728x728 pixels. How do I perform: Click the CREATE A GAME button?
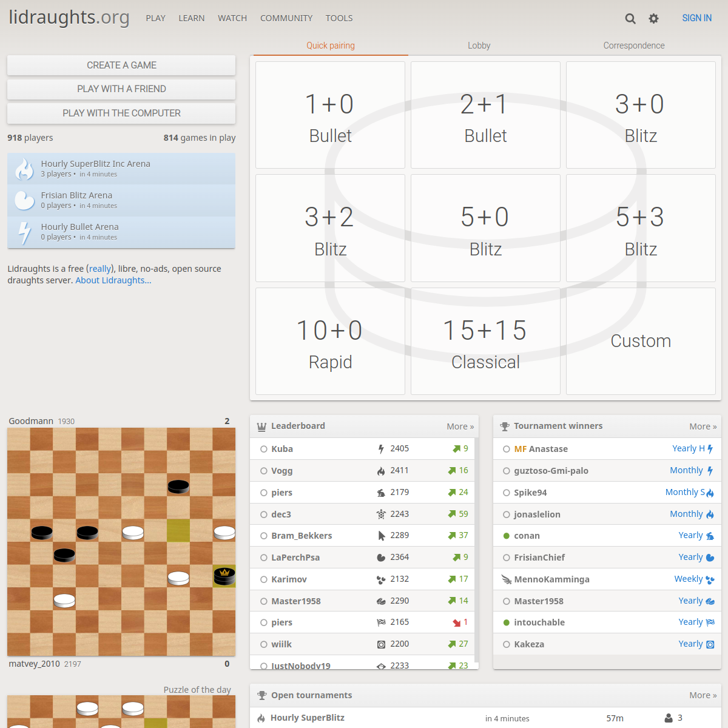coord(121,65)
